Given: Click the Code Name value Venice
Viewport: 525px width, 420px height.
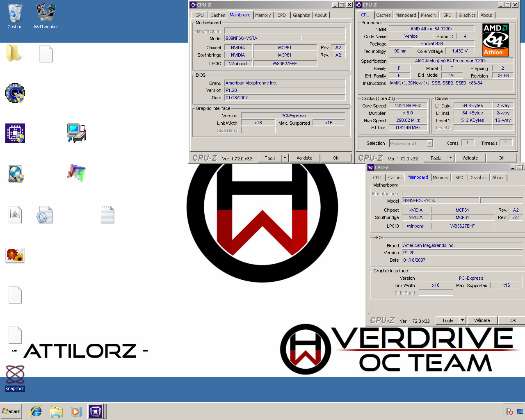Looking at the screenshot, I should click(x=411, y=36).
